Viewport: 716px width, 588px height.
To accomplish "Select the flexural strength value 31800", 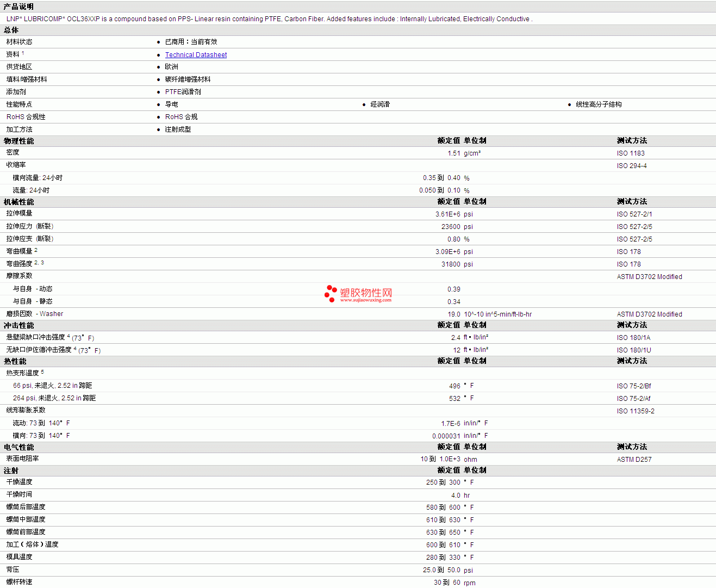I will [x=451, y=264].
